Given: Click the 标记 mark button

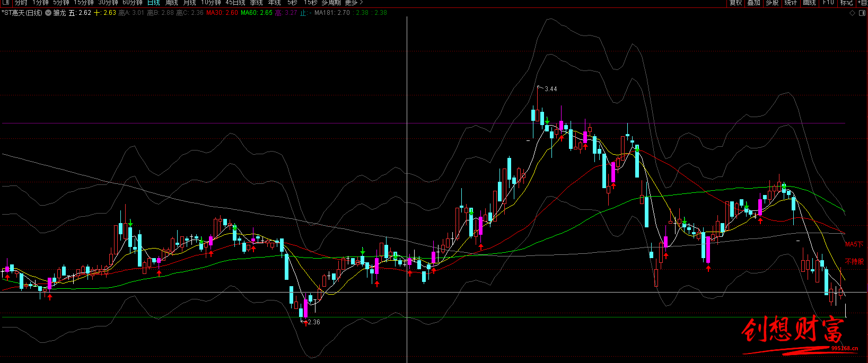Looking at the screenshot, I should tap(846, 3).
